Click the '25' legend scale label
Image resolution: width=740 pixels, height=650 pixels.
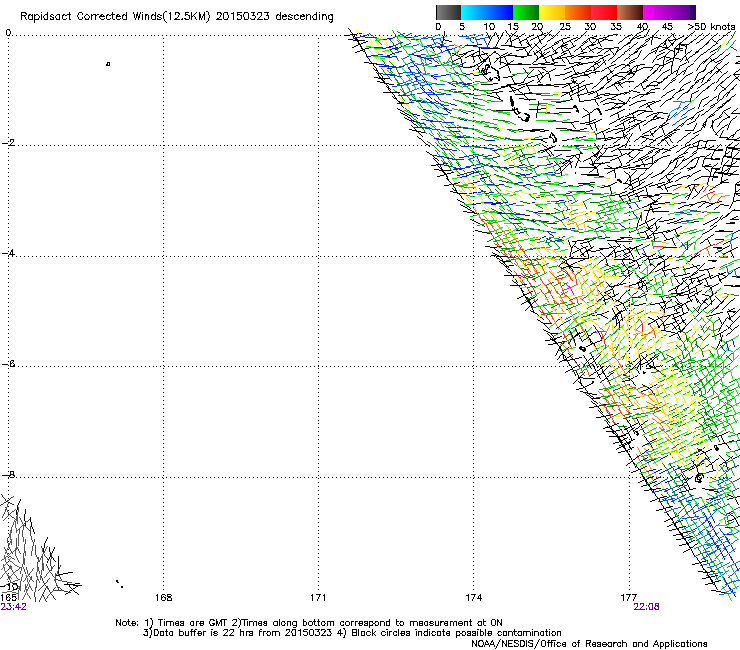coord(565,27)
